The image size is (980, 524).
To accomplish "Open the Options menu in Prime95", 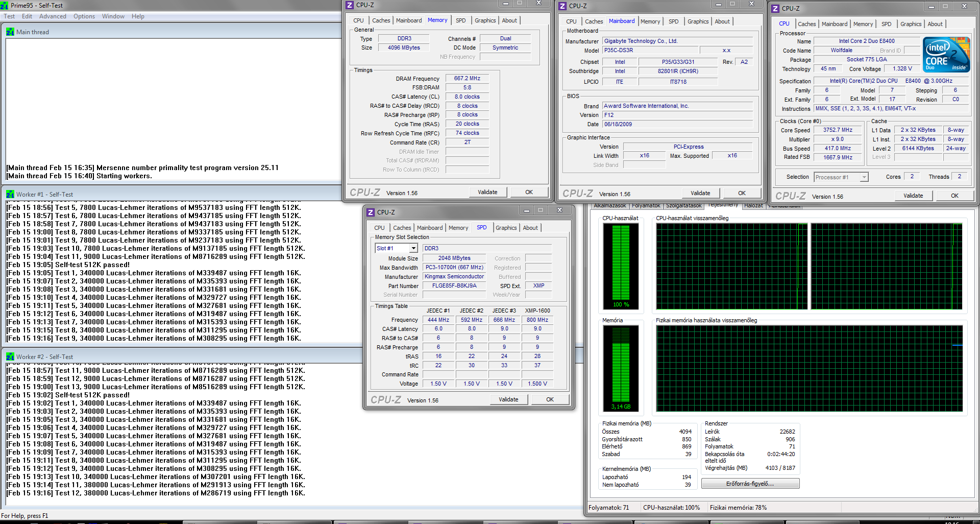I will pos(84,16).
